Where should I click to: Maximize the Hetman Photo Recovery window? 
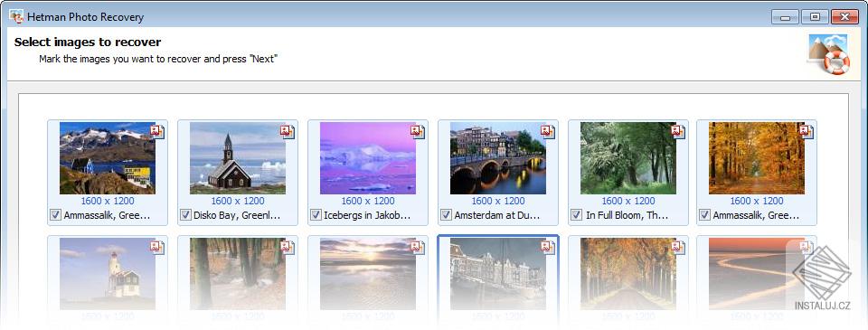[x=815, y=16]
